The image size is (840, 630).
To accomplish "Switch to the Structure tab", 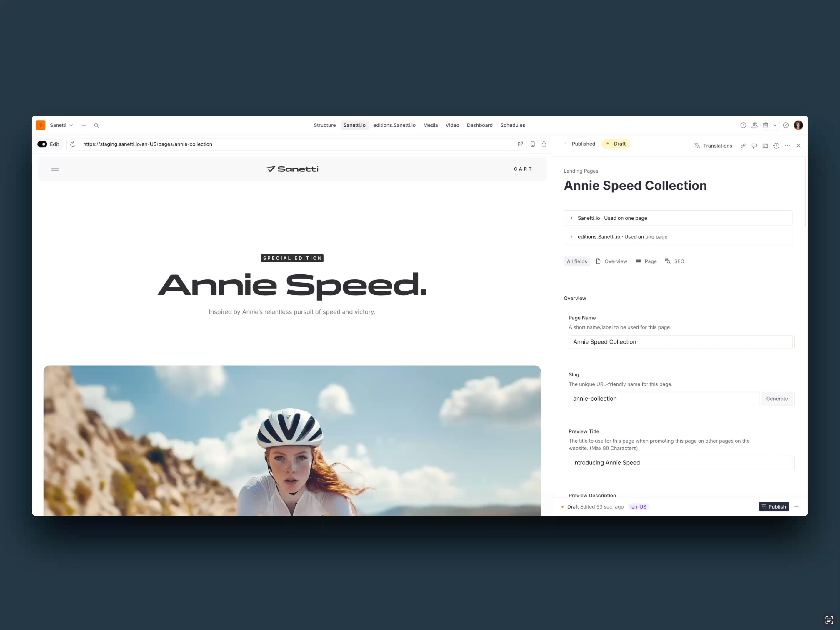I will [x=325, y=125].
